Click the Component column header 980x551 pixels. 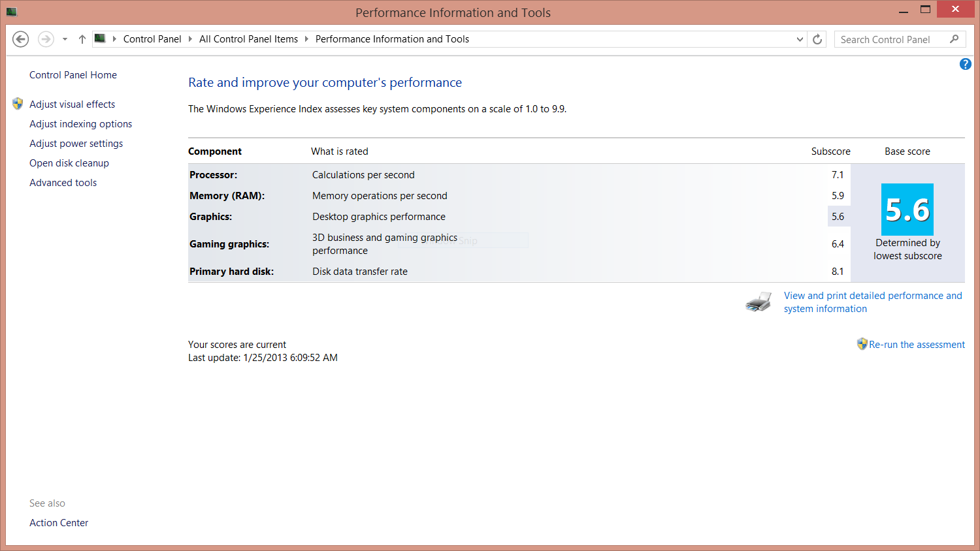[x=215, y=151]
